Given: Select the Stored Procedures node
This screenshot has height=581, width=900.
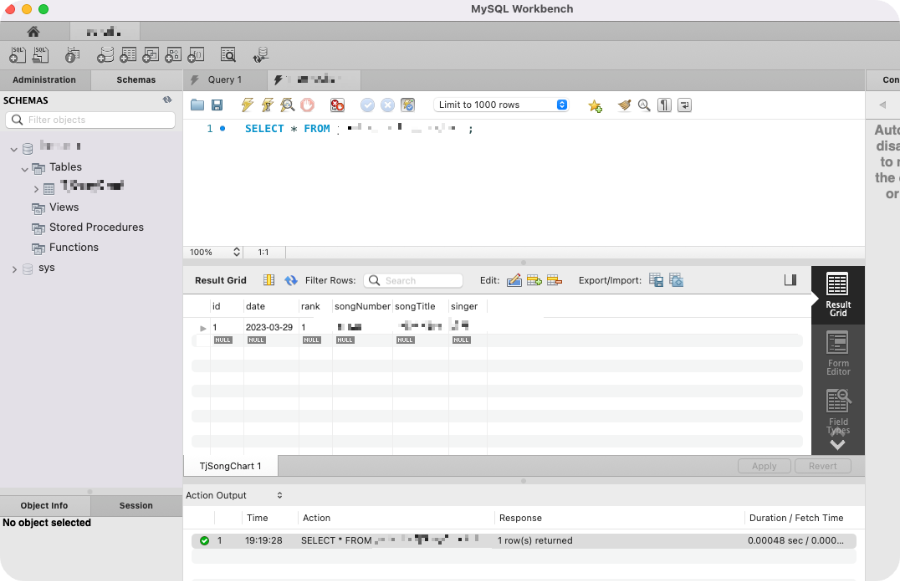Looking at the screenshot, I should click(96, 227).
